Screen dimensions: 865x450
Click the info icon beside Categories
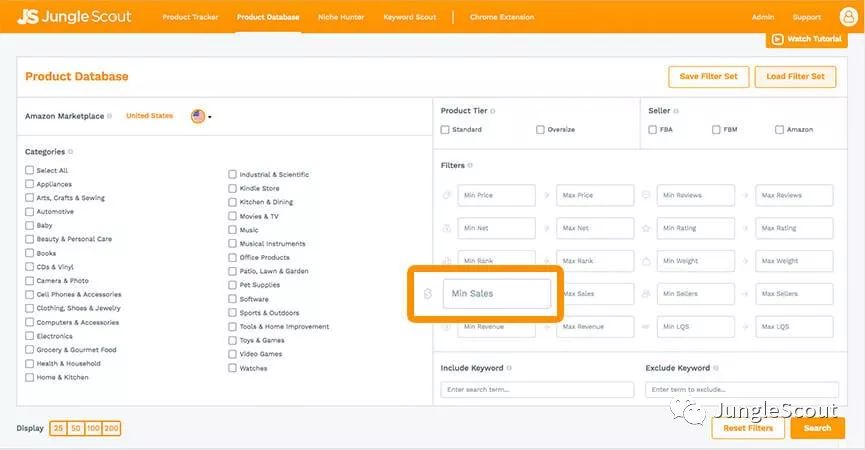pos(71,152)
